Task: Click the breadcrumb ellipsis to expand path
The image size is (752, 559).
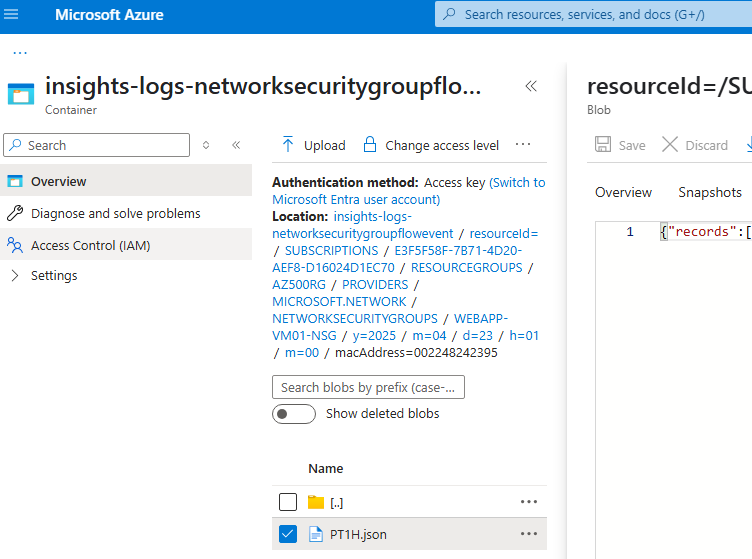Action: [20, 53]
